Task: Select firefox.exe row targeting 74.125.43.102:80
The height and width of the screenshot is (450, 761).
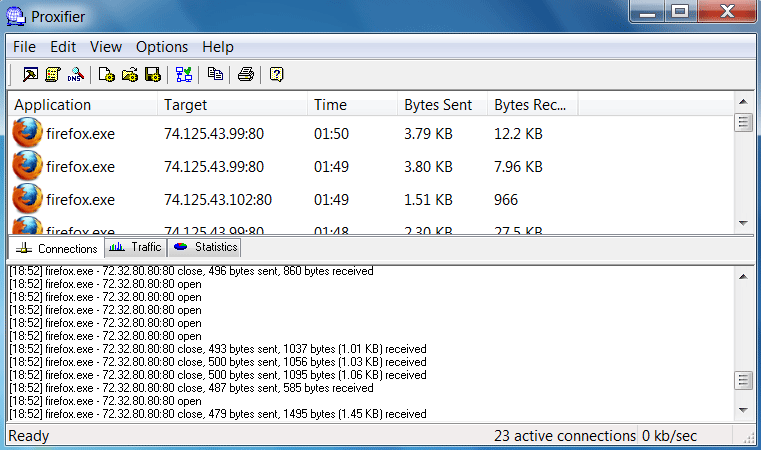Action: tap(218, 200)
